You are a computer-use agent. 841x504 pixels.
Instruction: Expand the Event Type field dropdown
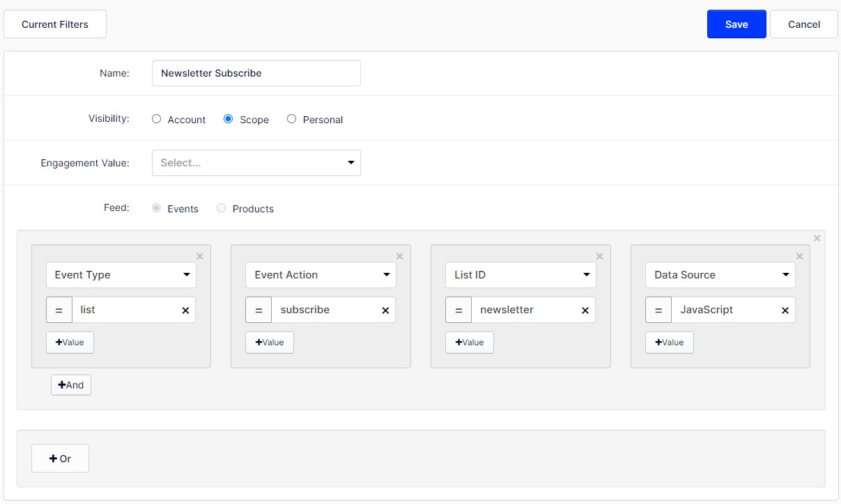121,275
